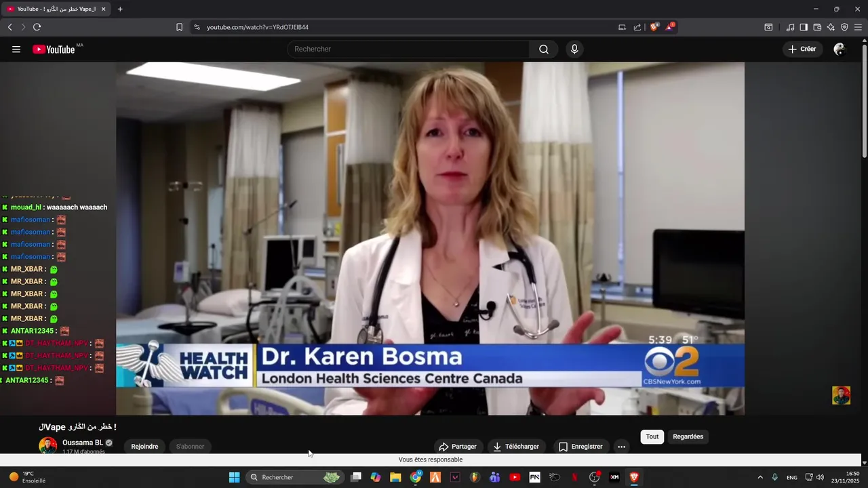Open the Windows Start menu
Screen dimensions: 868x488
[234, 477]
